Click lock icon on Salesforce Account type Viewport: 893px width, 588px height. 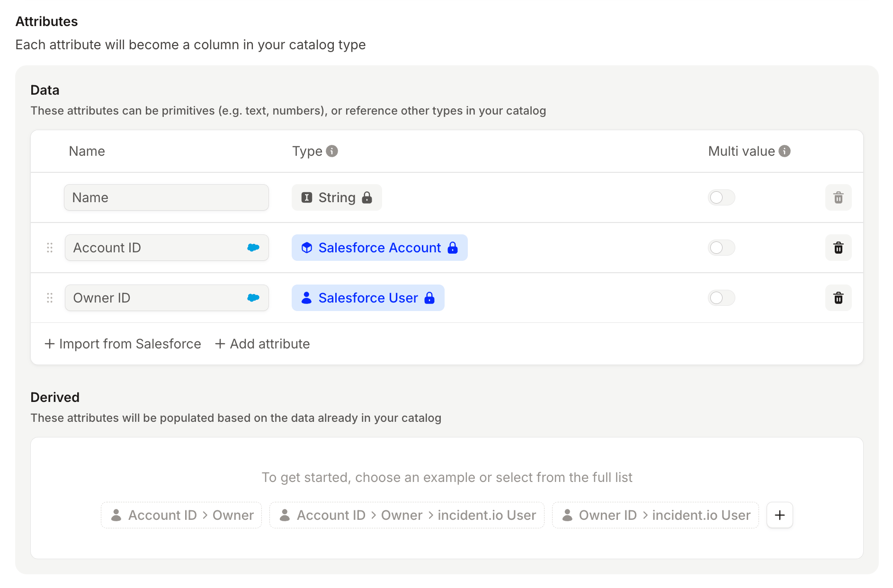[453, 248]
